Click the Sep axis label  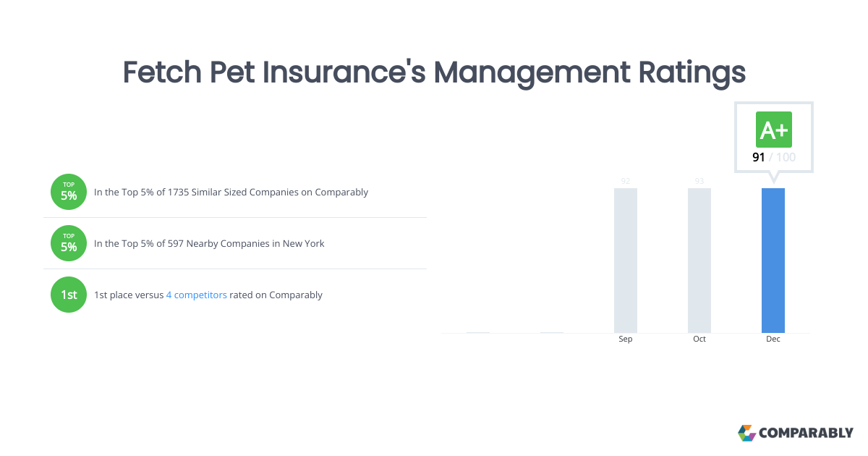point(626,339)
